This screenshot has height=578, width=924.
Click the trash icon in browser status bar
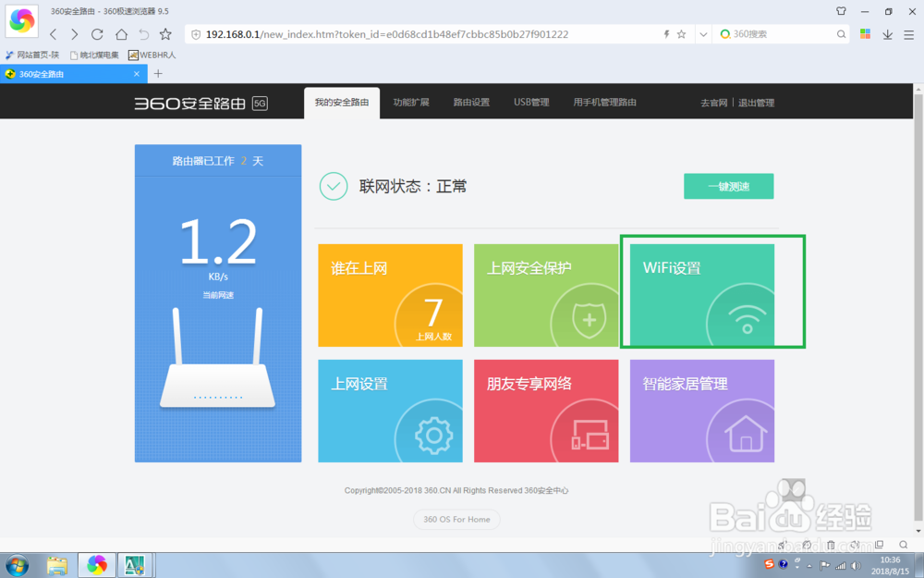pos(831,545)
